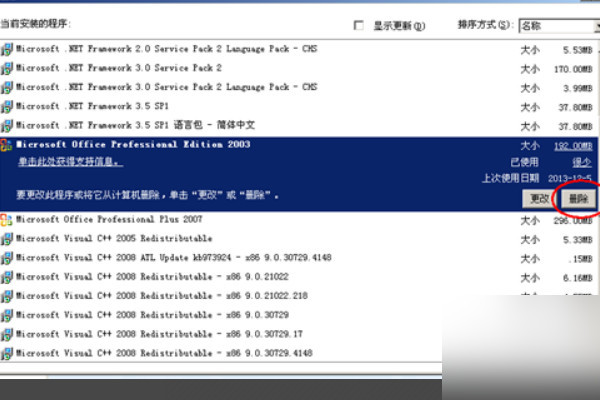Toggle the 显示更新 checkbox
This screenshot has width=600, height=400.
[359, 25]
